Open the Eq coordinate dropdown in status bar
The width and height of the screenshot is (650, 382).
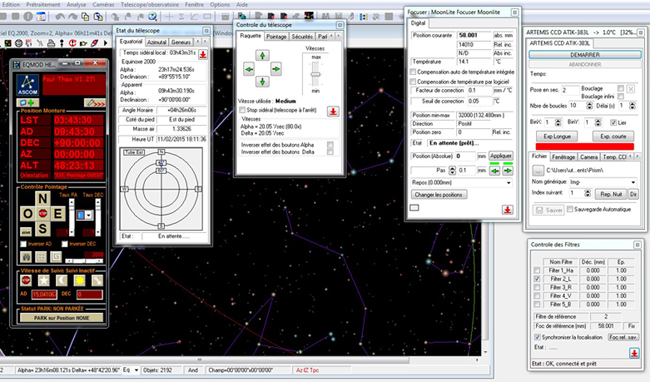coord(136,370)
